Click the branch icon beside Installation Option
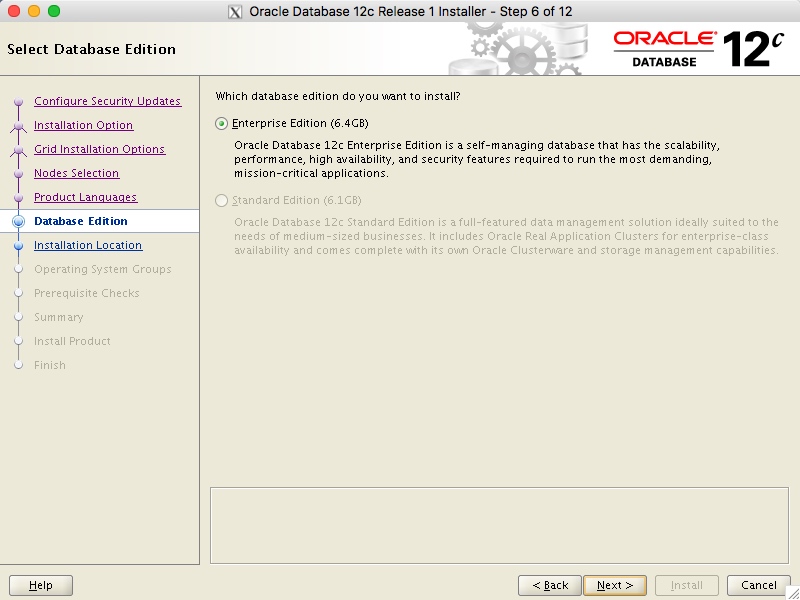The height and width of the screenshot is (600, 800). click(20, 125)
